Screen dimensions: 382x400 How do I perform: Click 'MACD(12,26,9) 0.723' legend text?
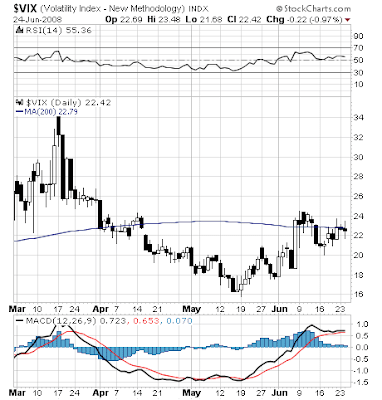[x=76, y=321]
